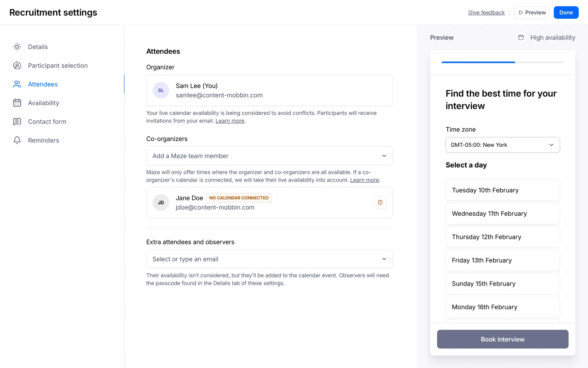Screen dimensions: 588x368
Task: Click the Participant selection person icon
Action: 17,66
